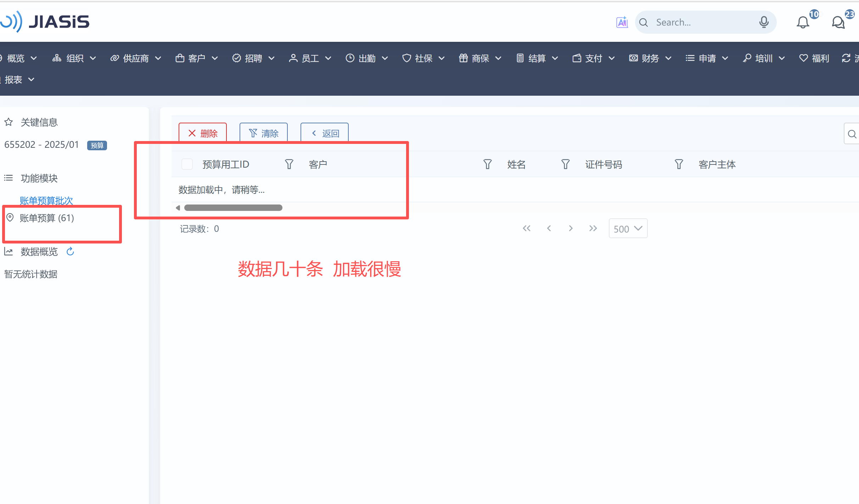The height and width of the screenshot is (504, 859).
Task: Click the 删除 delete button
Action: 203,133
